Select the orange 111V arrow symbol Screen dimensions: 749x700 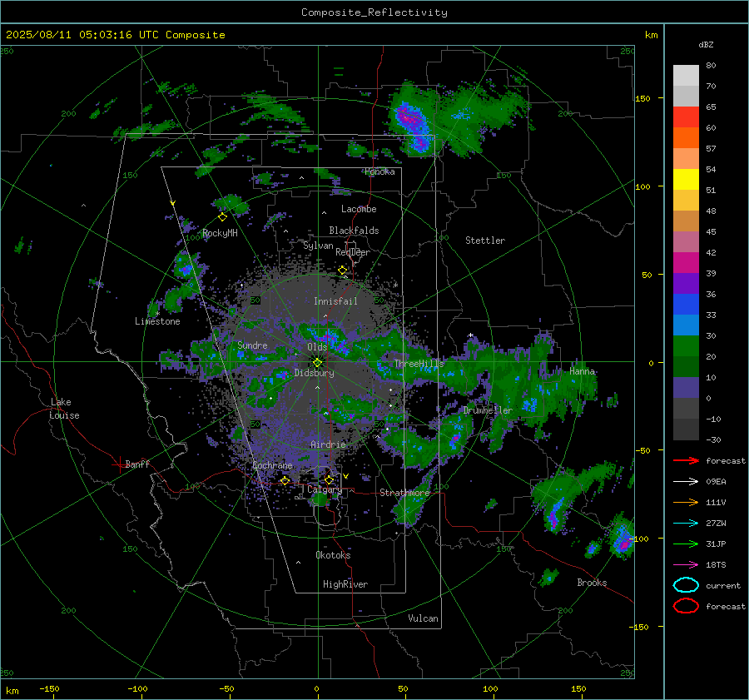[686, 502]
